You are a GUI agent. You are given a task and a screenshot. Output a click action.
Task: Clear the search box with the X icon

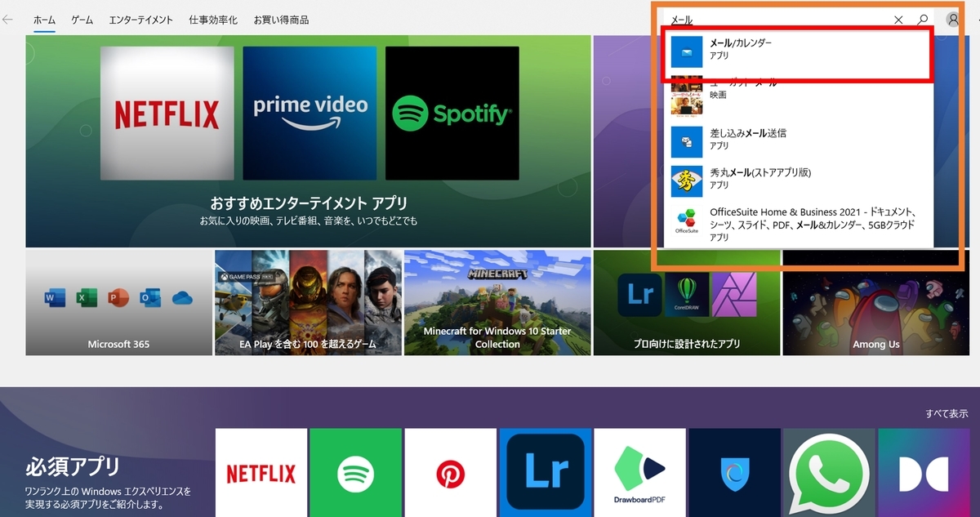[x=898, y=20]
